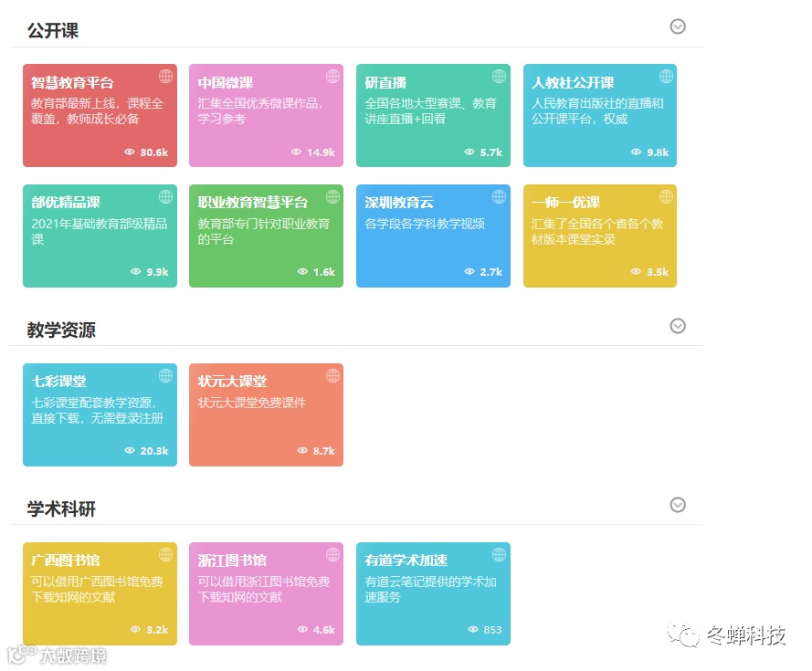Click description 各学段各学科教学视频
This screenshot has height=671, width=812.
[425, 224]
